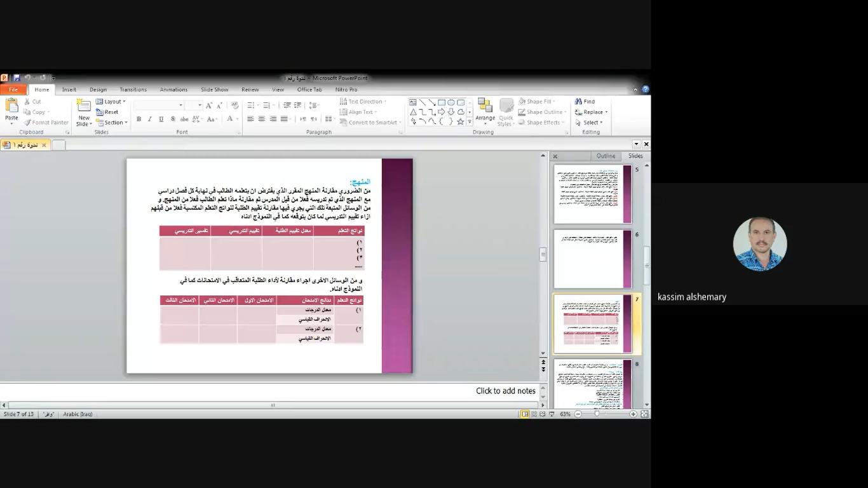Expand the shapes gallery More arrow

[470, 122]
